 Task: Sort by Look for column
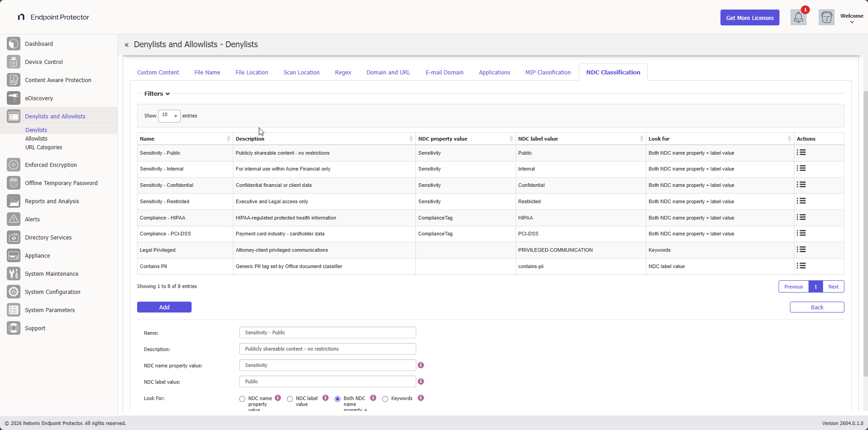[720, 139]
